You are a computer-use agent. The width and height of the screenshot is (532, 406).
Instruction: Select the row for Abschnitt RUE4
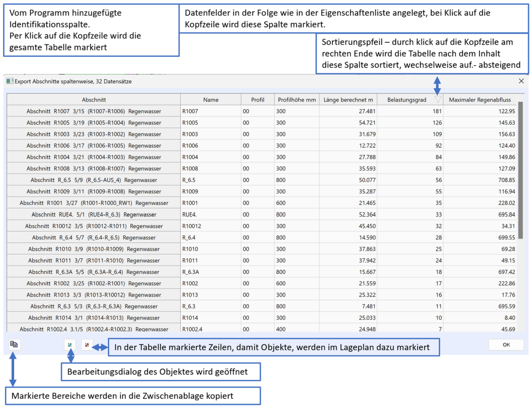tap(93, 215)
